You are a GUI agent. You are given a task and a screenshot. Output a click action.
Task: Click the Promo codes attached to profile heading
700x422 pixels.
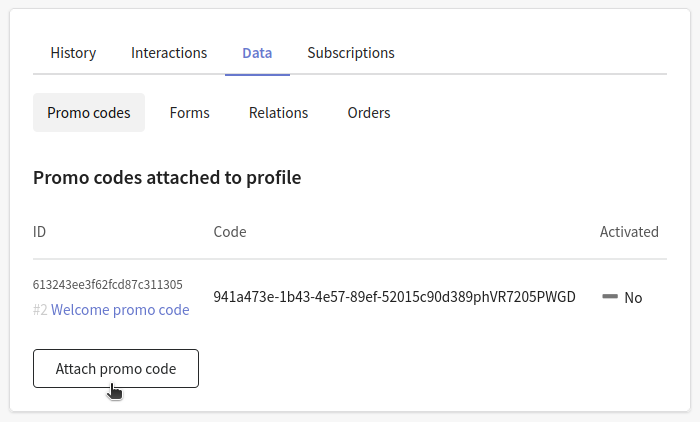[167, 178]
